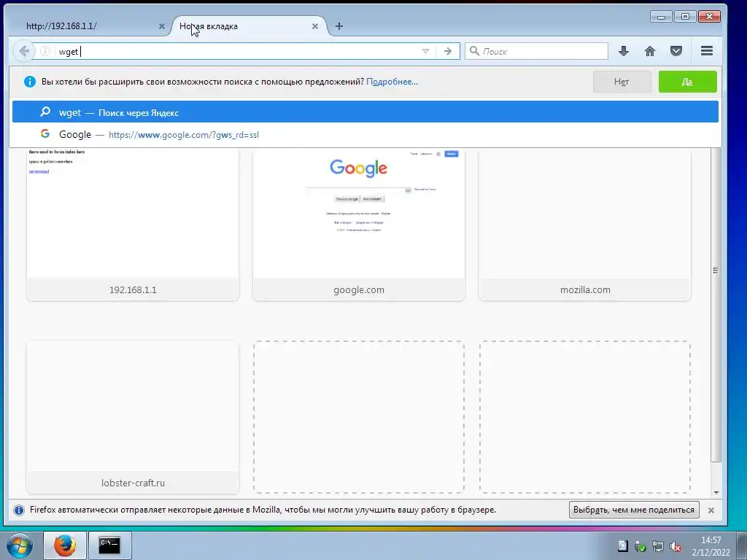Close the http://192.168.1.1/ tab

[161, 26]
